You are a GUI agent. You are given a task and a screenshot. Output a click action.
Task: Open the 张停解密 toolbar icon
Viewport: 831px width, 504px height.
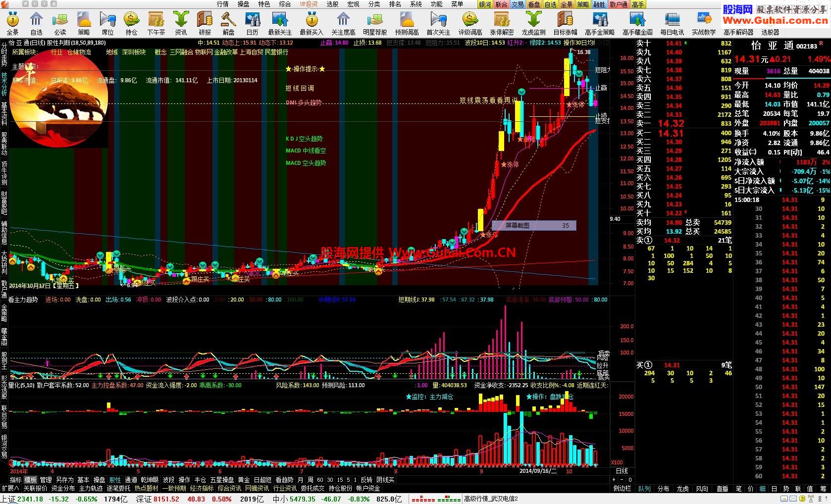point(502,23)
